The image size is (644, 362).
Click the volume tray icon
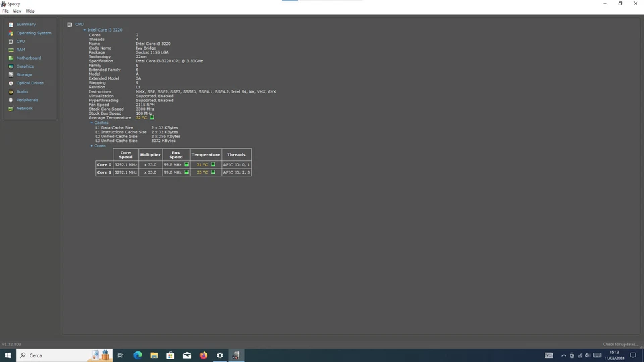tap(588, 355)
